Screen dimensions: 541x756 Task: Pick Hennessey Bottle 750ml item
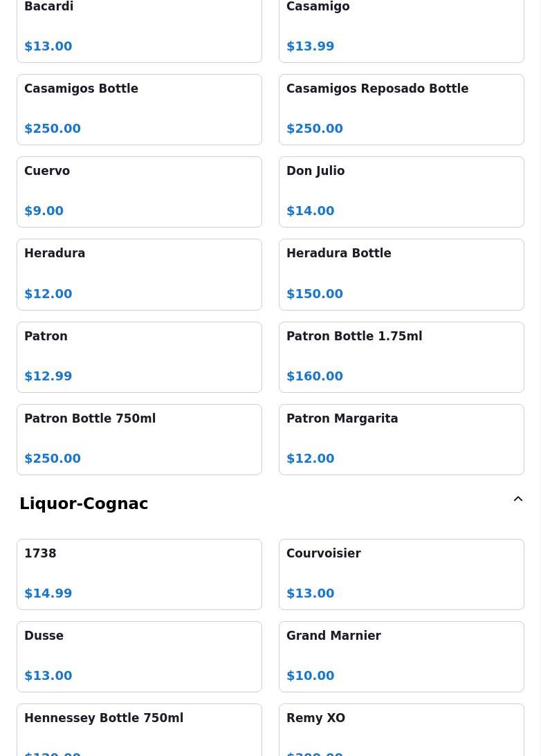[x=139, y=730]
